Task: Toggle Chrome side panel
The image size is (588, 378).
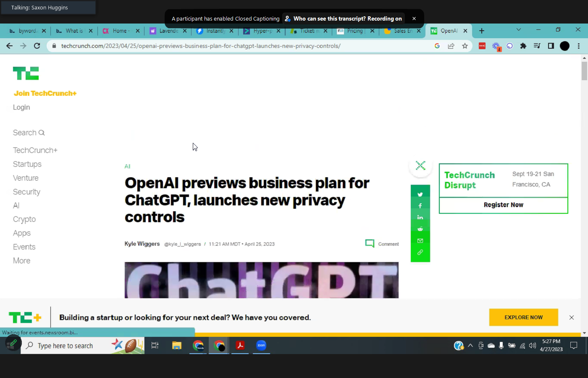Action: tap(551, 46)
